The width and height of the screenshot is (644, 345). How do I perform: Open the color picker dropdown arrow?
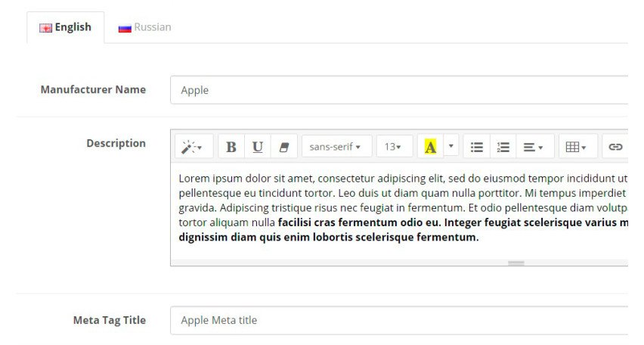coord(451,146)
